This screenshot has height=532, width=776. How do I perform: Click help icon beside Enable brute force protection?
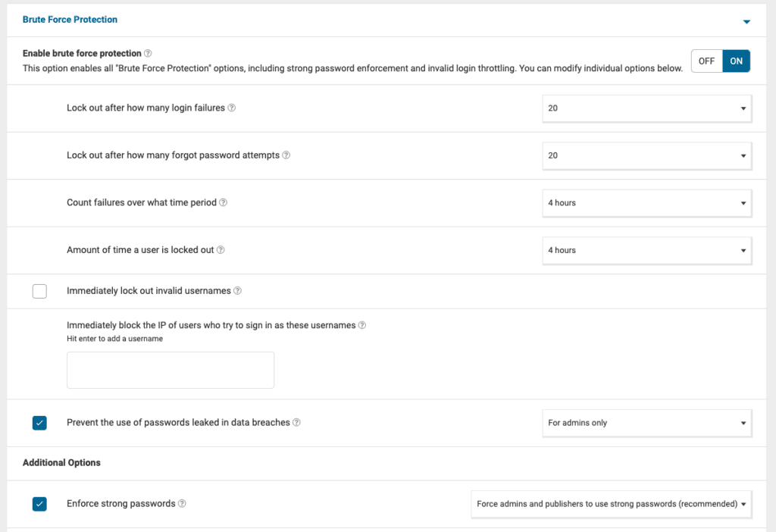tap(148, 54)
